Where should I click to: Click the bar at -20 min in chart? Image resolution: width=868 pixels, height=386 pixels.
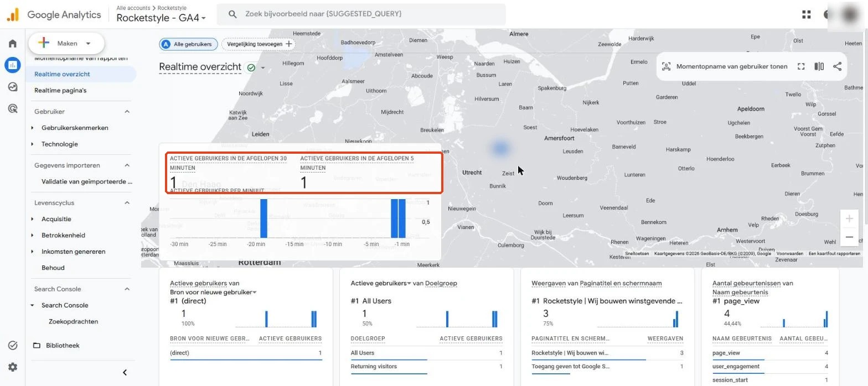pos(263,218)
